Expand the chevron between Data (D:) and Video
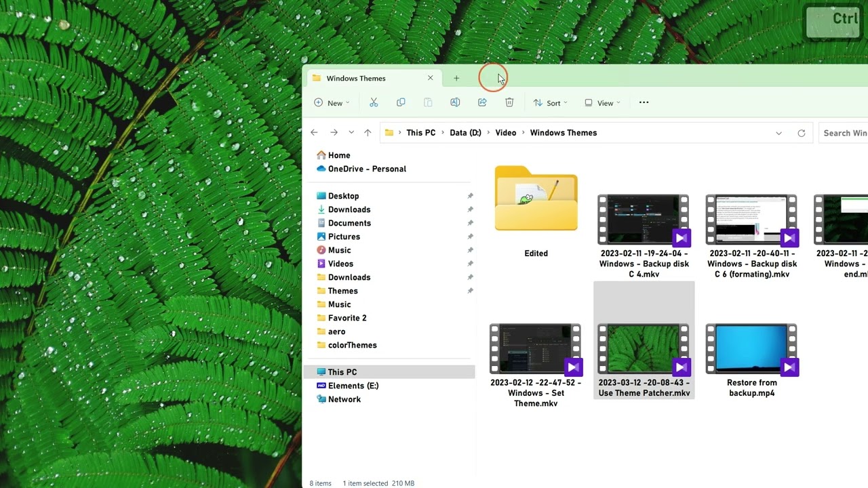The height and width of the screenshot is (488, 868). 488,133
